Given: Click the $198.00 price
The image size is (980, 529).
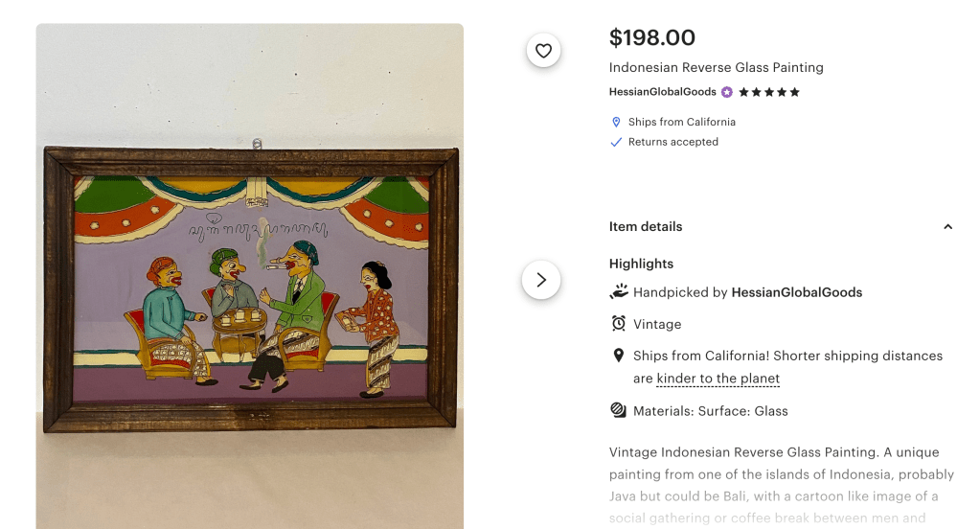Looking at the screenshot, I should [652, 37].
